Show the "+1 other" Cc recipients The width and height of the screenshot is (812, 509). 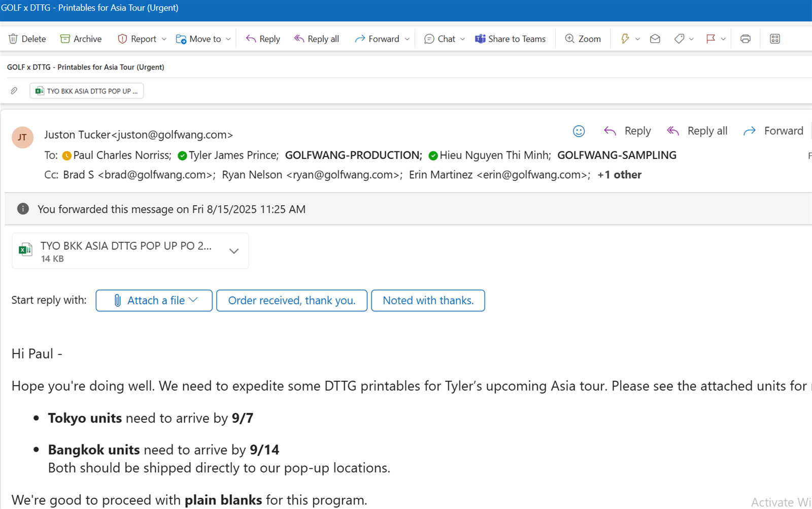click(x=619, y=175)
